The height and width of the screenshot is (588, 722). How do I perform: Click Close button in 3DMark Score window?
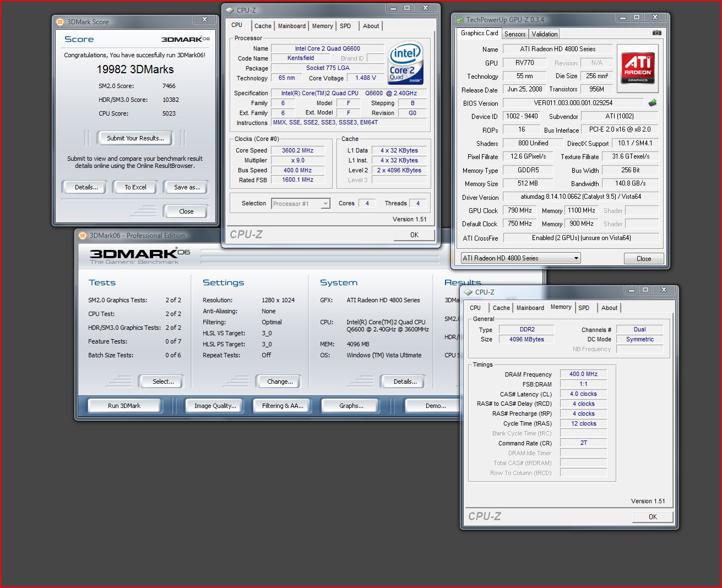click(x=186, y=211)
